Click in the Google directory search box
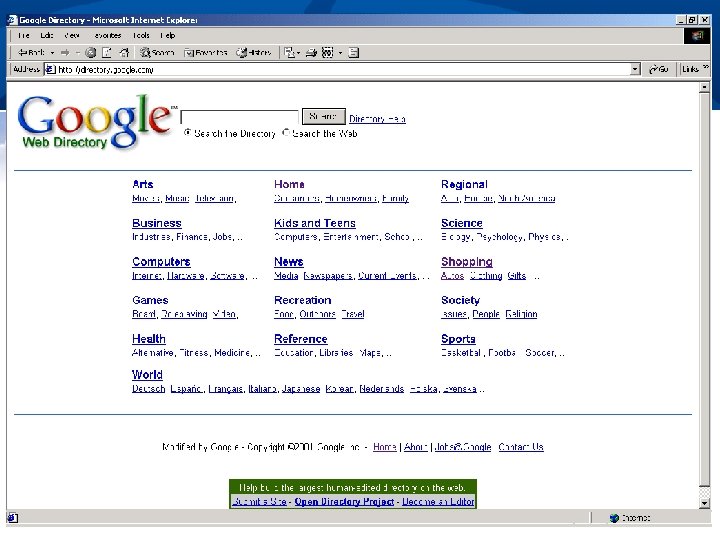The height and width of the screenshot is (540, 720). pyautogui.click(x=240, y=117)
